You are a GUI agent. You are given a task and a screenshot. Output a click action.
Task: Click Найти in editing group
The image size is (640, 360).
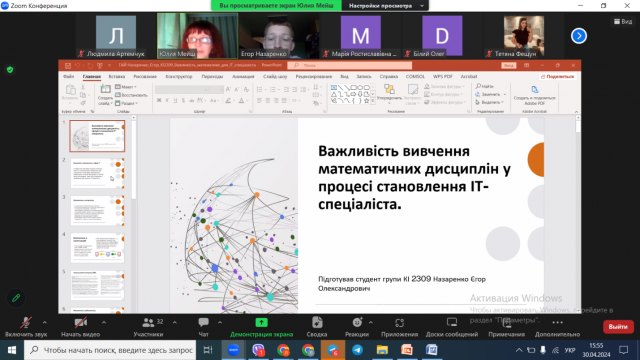[x=484, y=86]
